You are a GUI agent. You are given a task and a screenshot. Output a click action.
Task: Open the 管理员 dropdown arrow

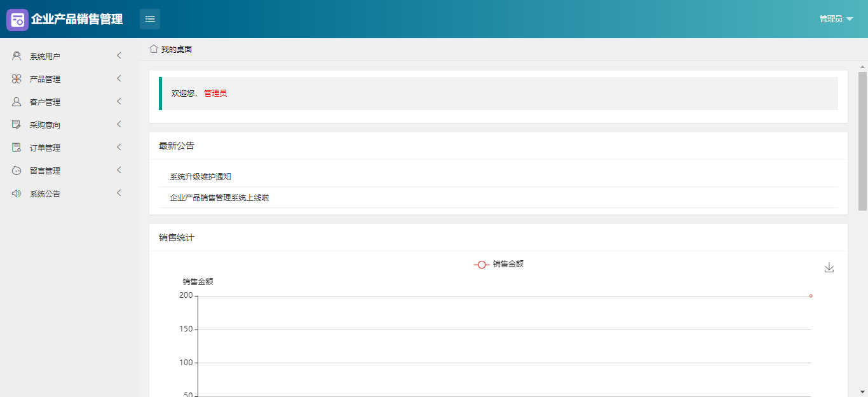850,19
